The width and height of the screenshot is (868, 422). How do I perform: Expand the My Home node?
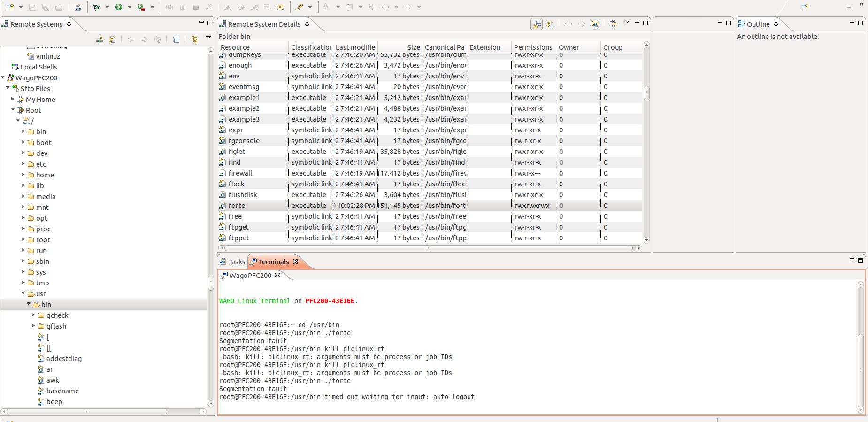pos(13,99)
